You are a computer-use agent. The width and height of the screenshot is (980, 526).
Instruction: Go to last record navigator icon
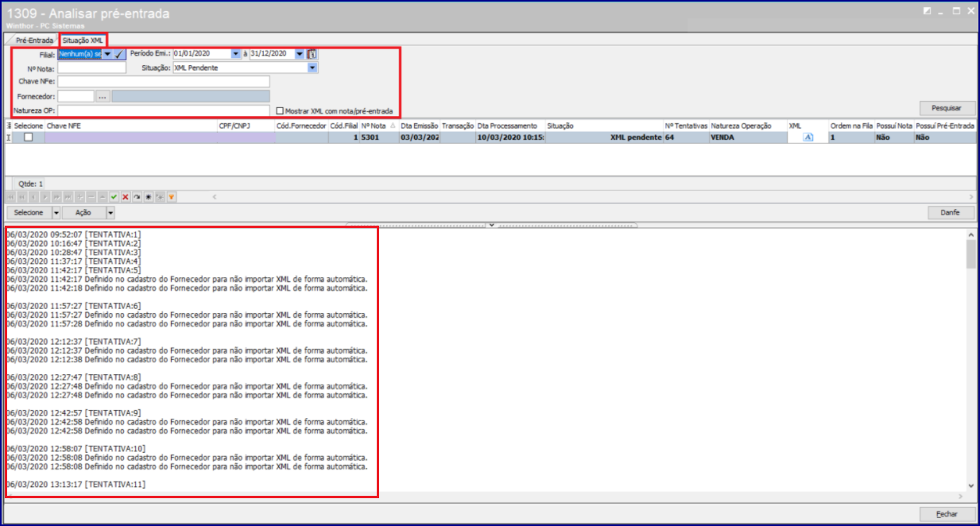68,197
